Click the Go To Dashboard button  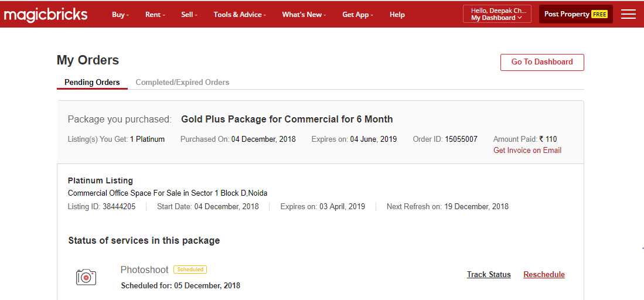click(x=542, y=62)
